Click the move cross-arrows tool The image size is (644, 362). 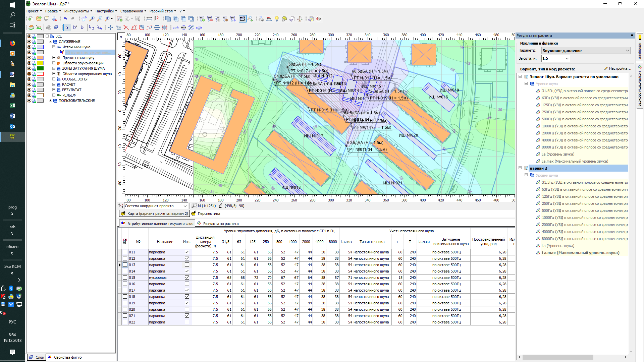[110, 28]
